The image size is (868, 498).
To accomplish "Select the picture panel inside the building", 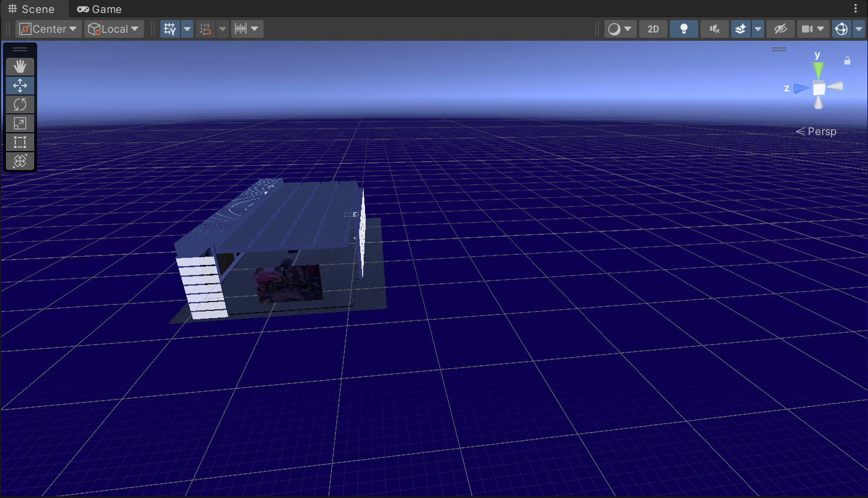I will tap(289, 283).
